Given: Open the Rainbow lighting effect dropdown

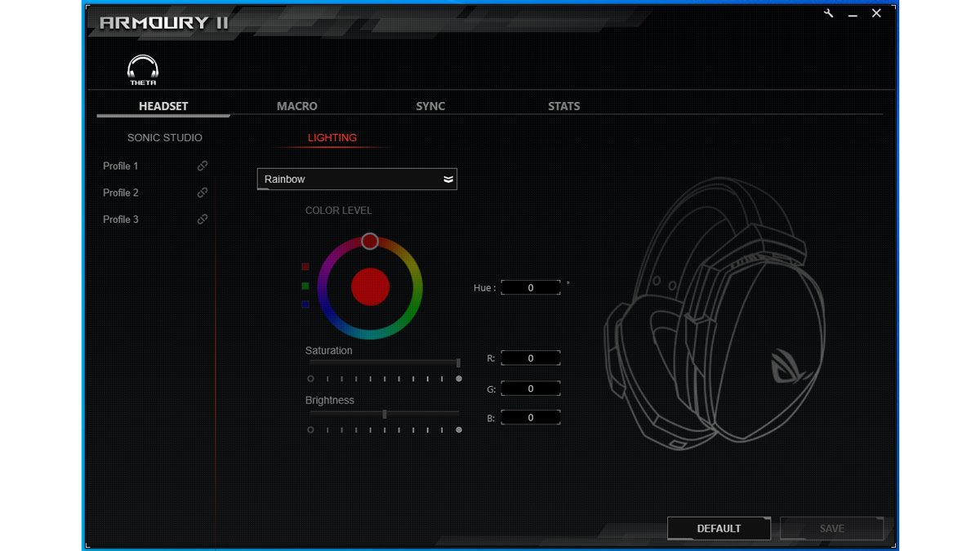Looking at the screenshot, I should pos(357,179).
